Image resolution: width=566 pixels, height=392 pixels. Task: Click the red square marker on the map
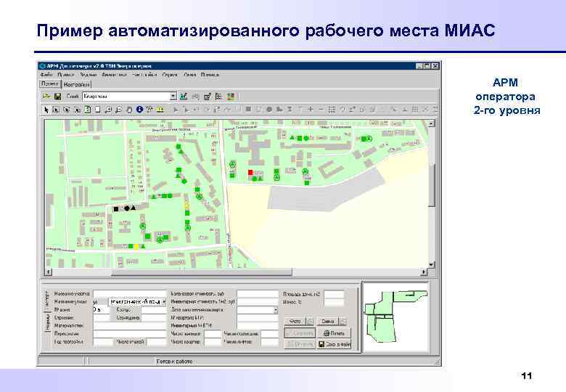[250, 173]
